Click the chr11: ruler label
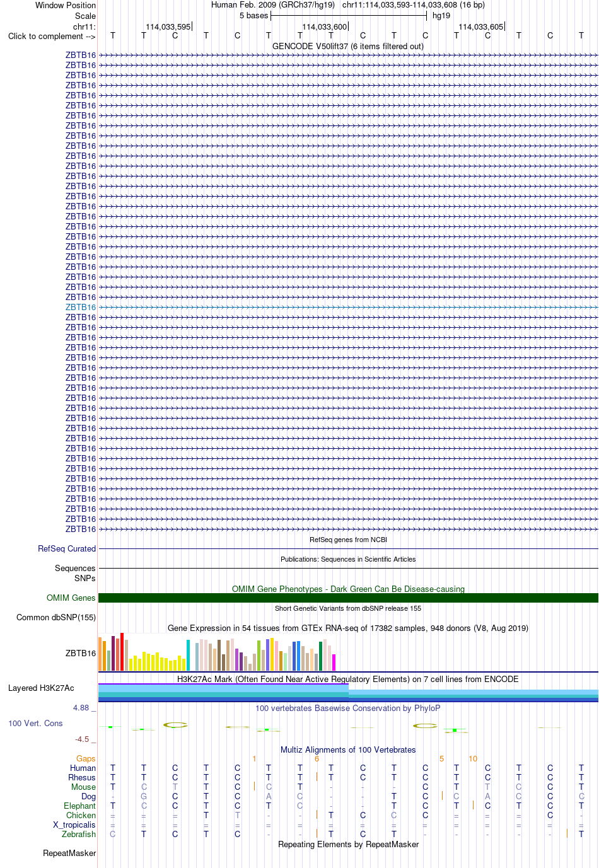The image size is (599, 868). (84, 26)
